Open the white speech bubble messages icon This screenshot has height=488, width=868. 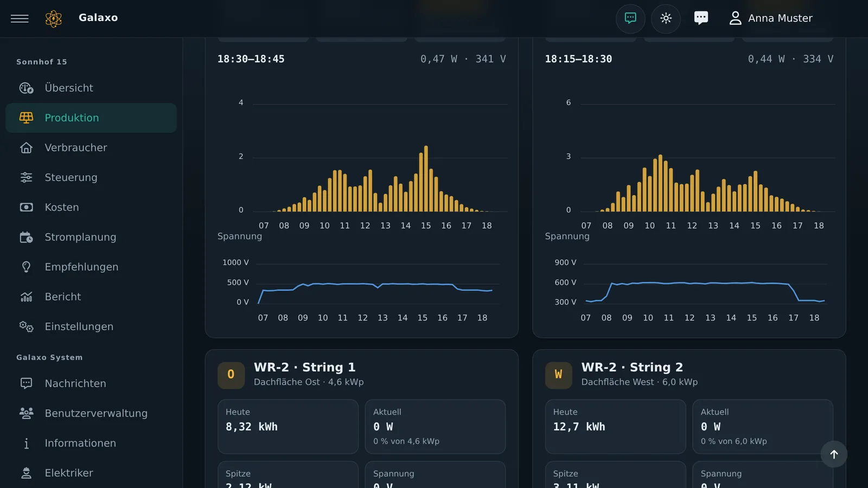click(x=701, y=18)
